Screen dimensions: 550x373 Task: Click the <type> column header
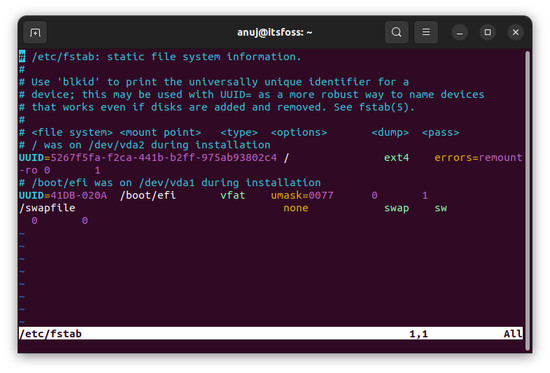tap(239, 133)
